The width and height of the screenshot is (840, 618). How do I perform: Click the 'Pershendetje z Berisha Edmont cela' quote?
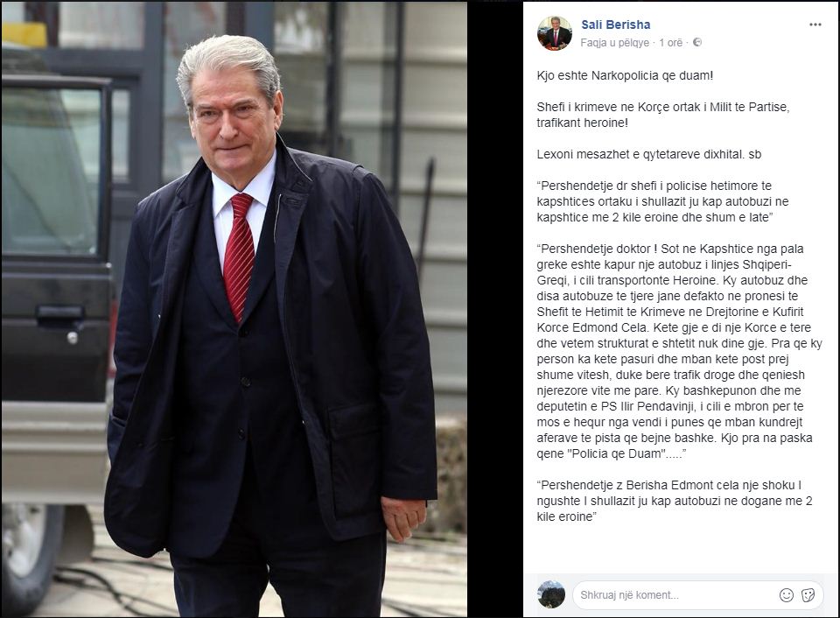(x=675, y=501)
